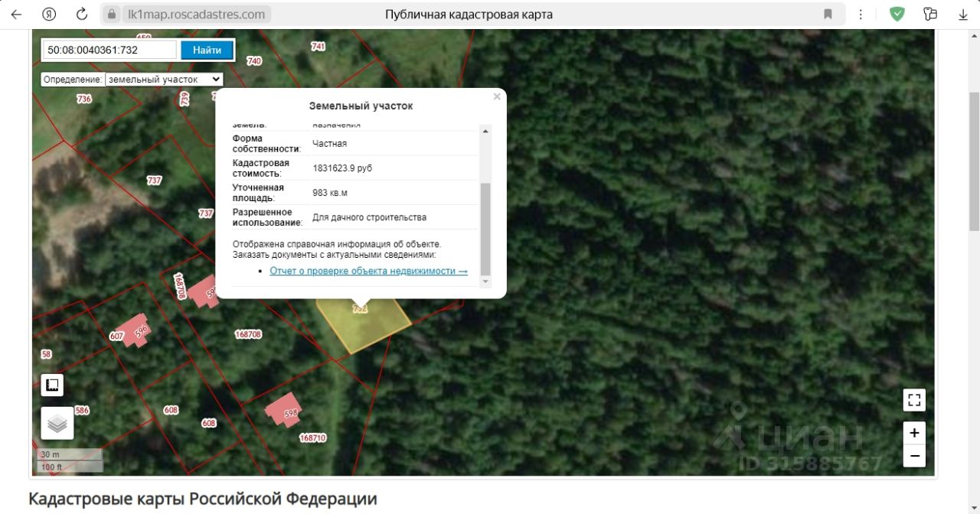Zoom in the map with plus button
This screenshot has height=514, width=980.
914,433
